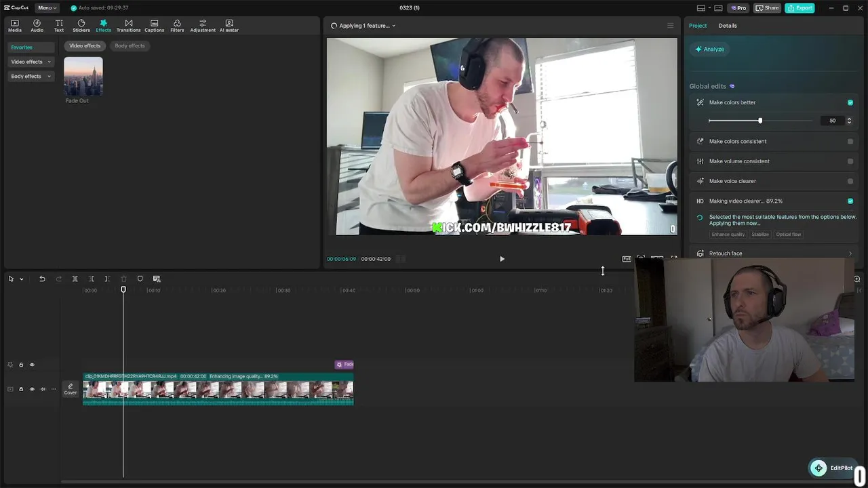Toggle visibility of the effects track
The image size is (868, 488).
point(32,365)
